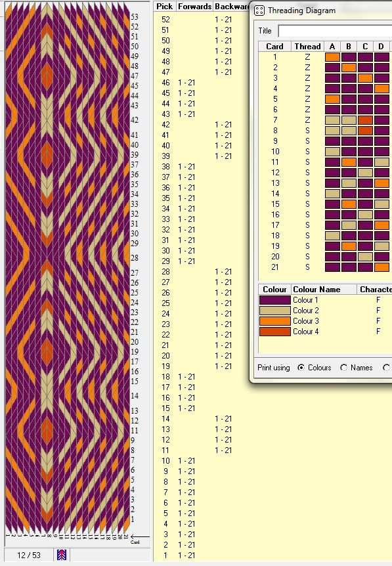Viewport: 392px width, 566px height.
Task: Click the Card arrow label below the pattern
Action: [x=136, y=539]
